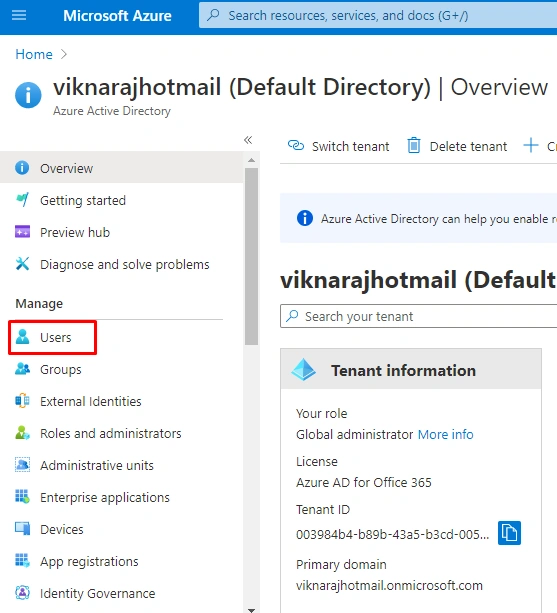Screen dimensions: 557x613
Task: Click the Identity Governance icon
Action: 22,593
